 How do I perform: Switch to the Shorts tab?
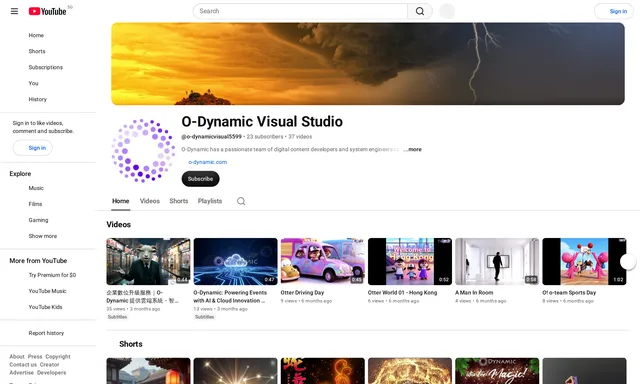[179, 201]
